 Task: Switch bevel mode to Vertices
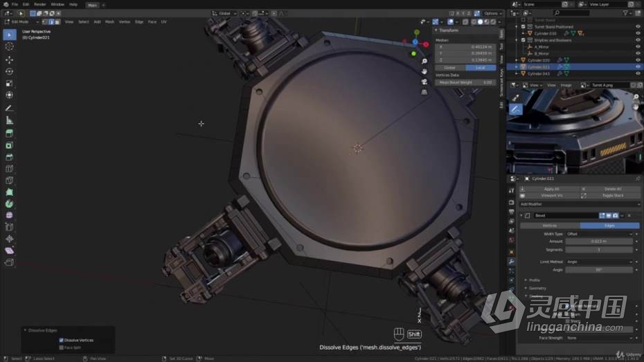[550, 226]
